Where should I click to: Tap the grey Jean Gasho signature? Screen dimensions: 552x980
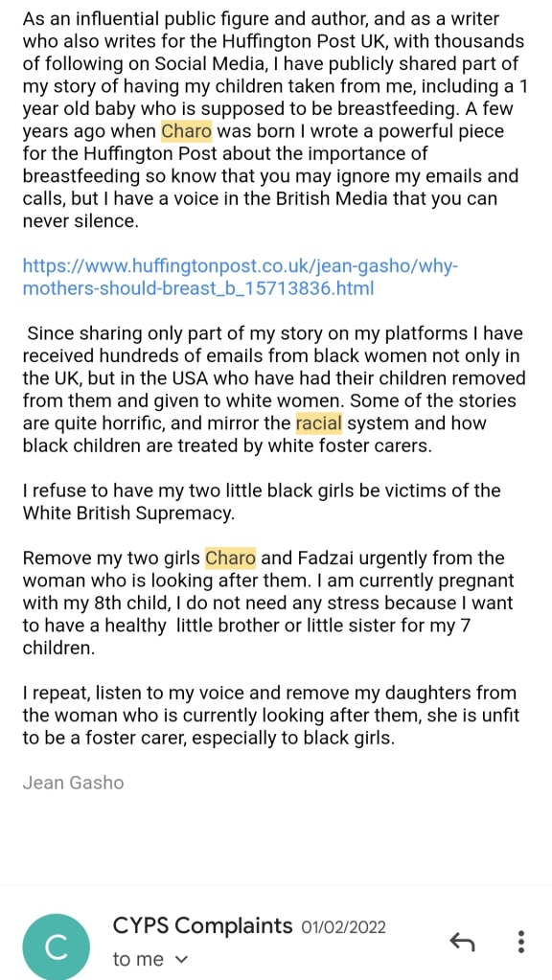click(73, 782)
